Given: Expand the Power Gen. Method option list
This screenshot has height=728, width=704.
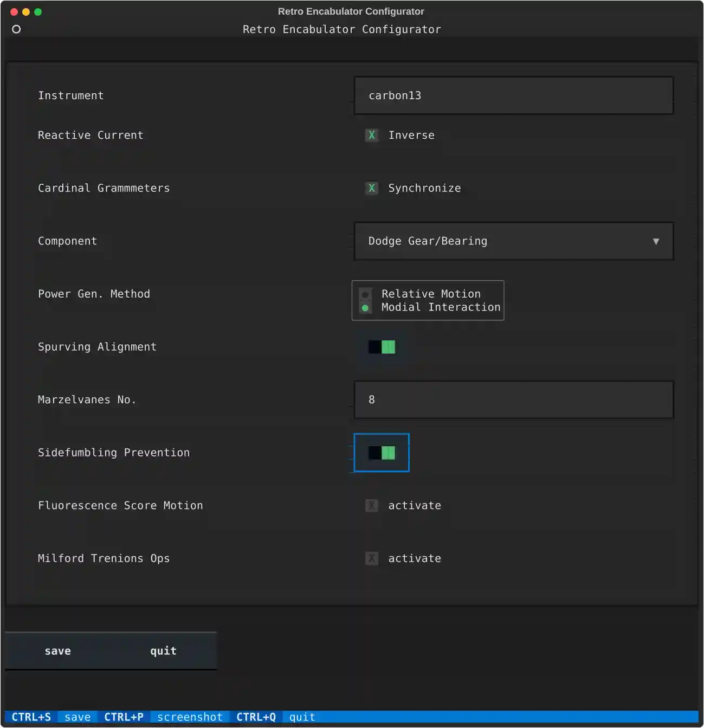Looking at the screenshot, I should [428, 301].
